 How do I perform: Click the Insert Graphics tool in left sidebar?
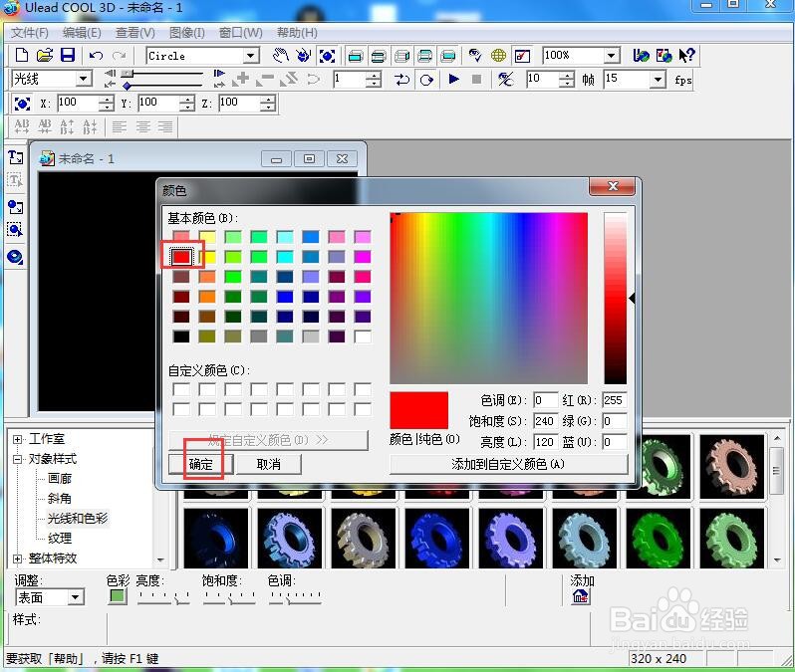click(x=15, y=207)
